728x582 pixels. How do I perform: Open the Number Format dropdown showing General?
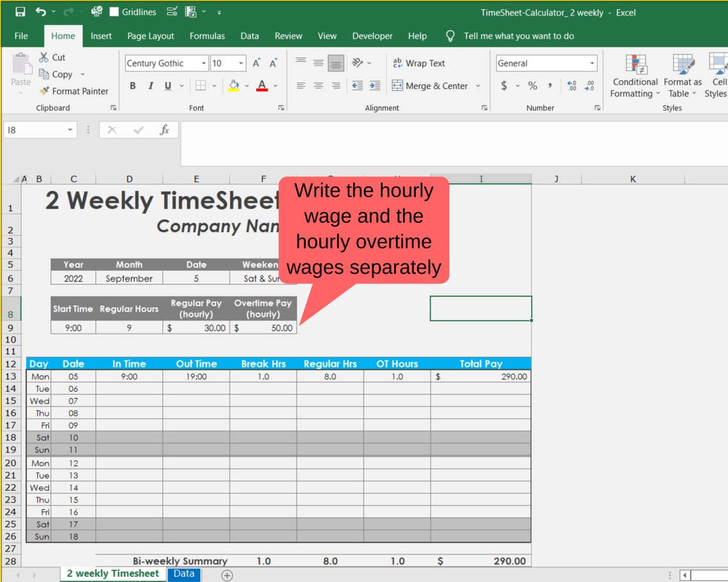coord(546,63)
